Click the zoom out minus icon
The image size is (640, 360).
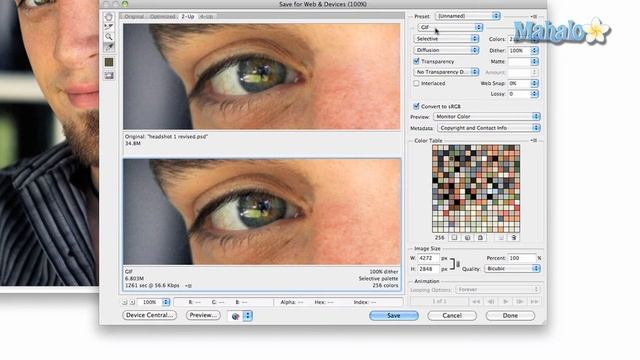point(124,302)
